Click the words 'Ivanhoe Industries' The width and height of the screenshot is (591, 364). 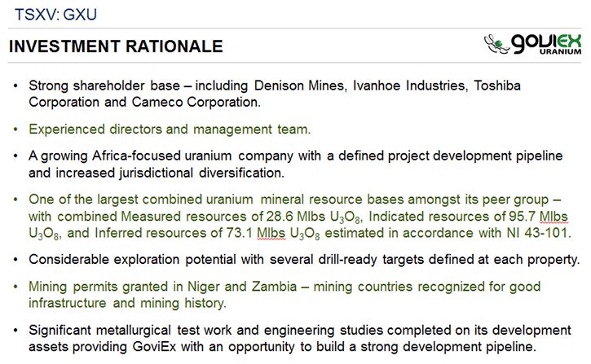tap(409, 86)
